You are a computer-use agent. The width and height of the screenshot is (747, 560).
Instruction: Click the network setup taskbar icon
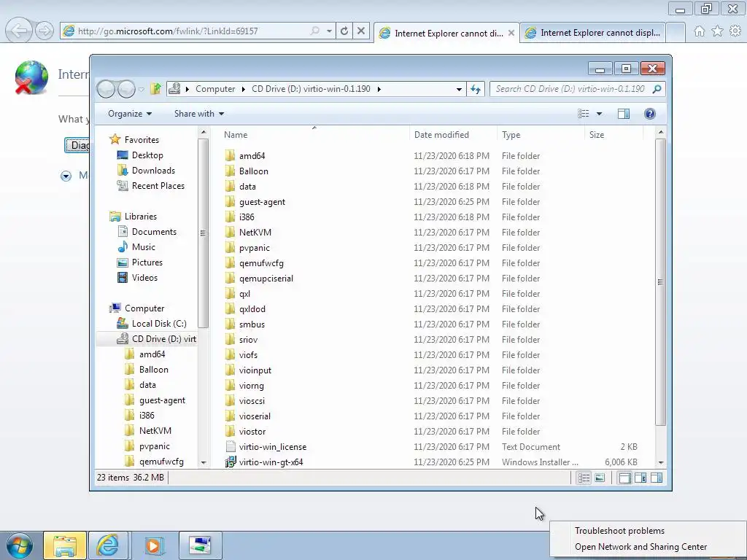click(x=200, y=545)
